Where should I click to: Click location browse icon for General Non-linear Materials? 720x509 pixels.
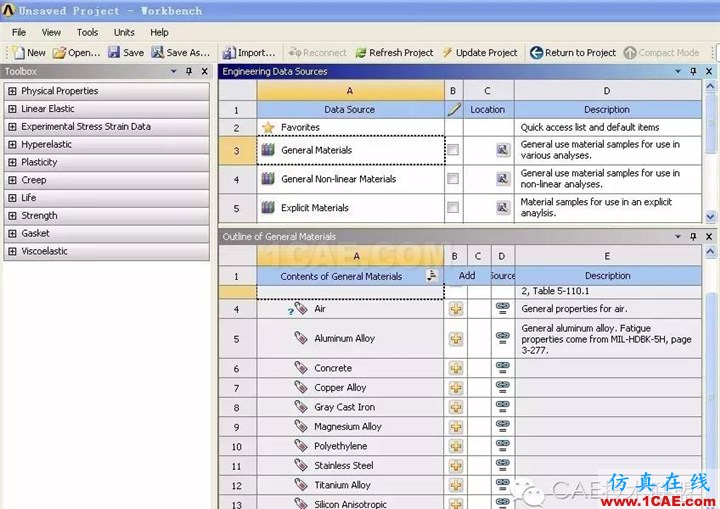503,179
